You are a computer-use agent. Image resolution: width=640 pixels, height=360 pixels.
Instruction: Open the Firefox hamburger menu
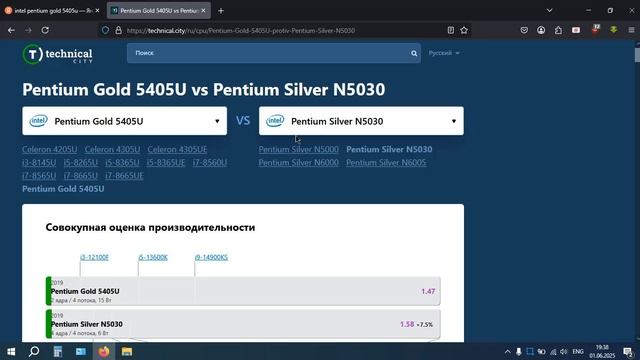[631, 30]
